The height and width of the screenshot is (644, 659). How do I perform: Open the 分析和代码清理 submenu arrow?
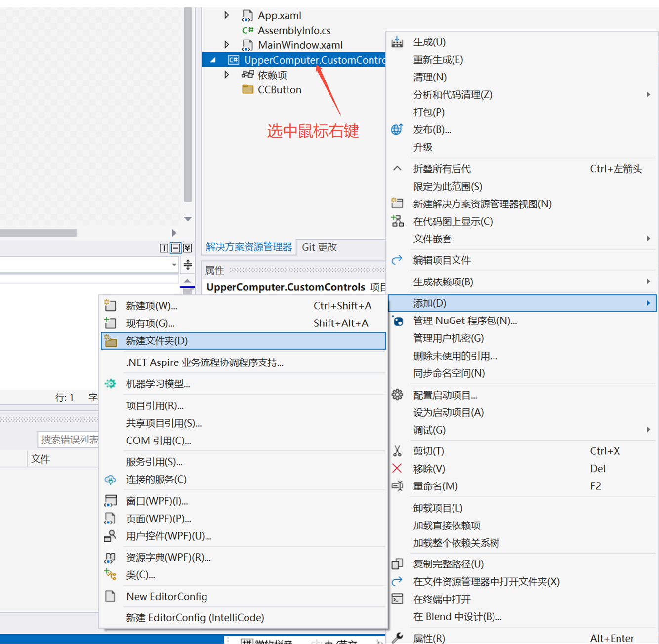coord(648,94)
